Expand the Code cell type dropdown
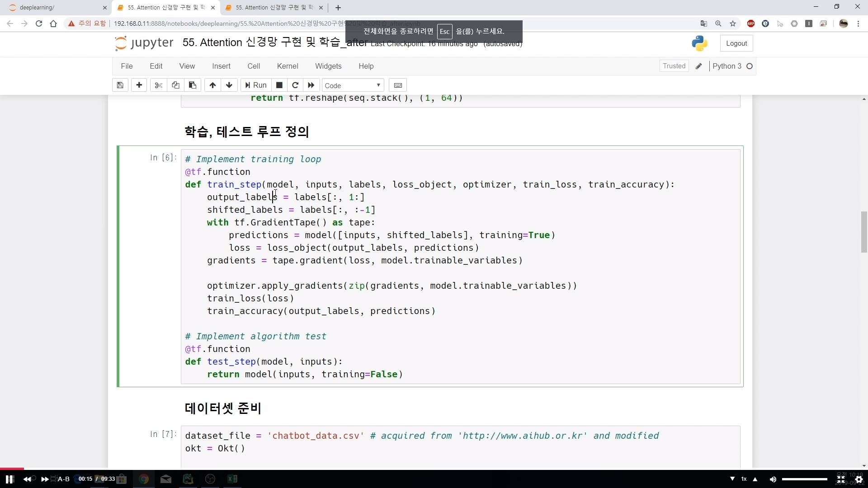868x488 pixels. [x=353, y=85]
